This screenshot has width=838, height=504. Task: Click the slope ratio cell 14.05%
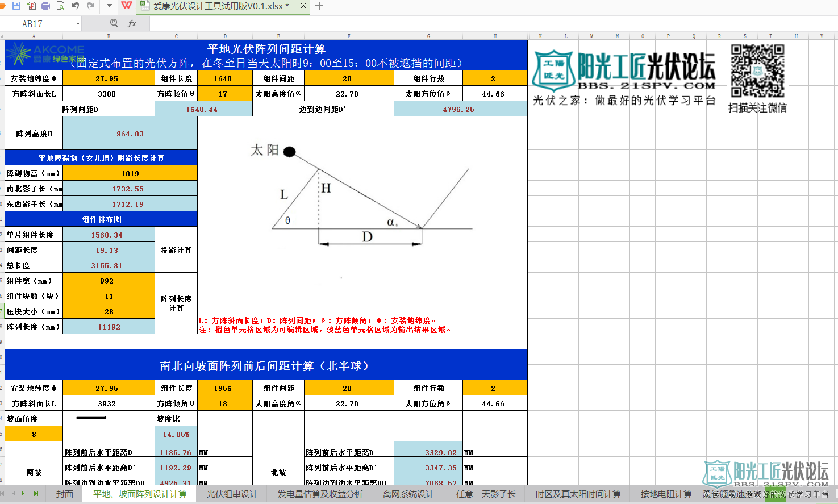(x=176, y=434)
